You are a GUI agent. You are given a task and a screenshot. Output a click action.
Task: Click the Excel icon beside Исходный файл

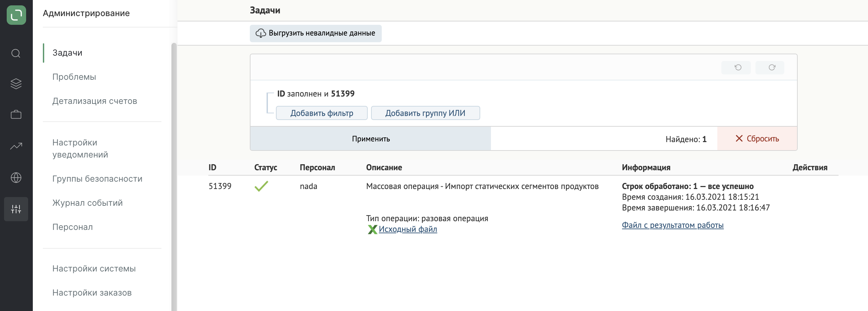372,229
